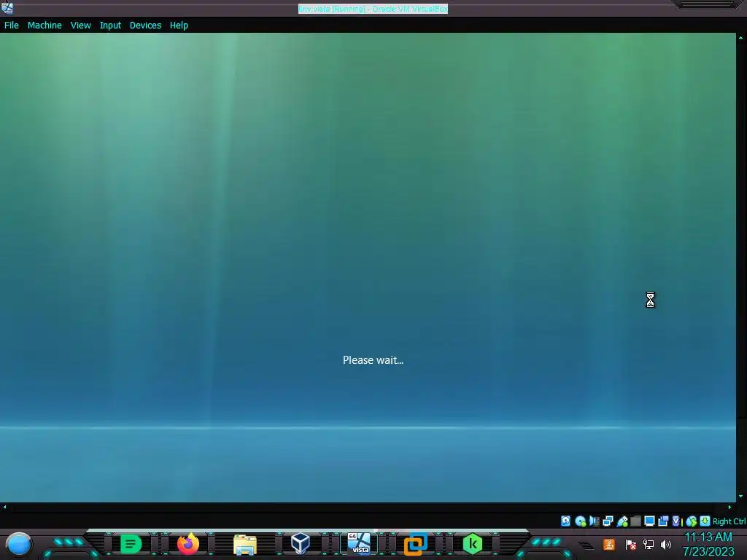Click the vertical scrollbar down arrow
The height and width of the screenshot is (560, 747).
(x=741, y=496)
